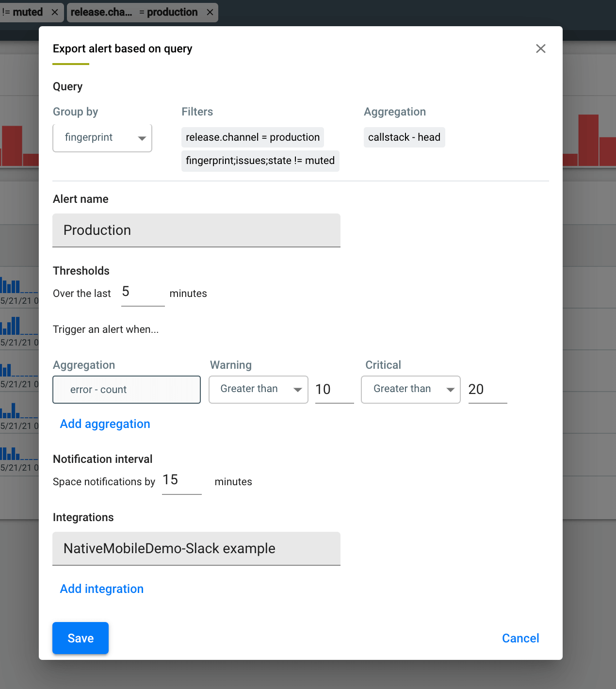Screen dimensions: 616x689
Task: Click Add aggregation
Action: (x=105, y=424)
